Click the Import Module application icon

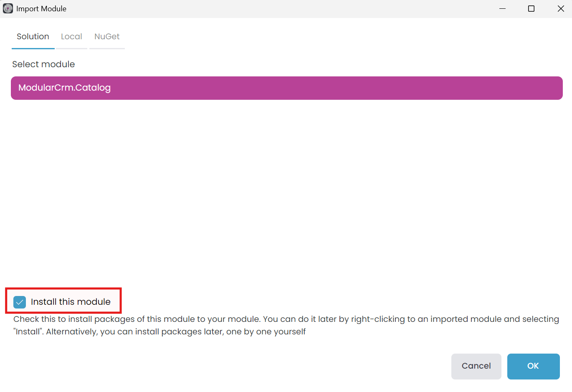coord(8,8)
